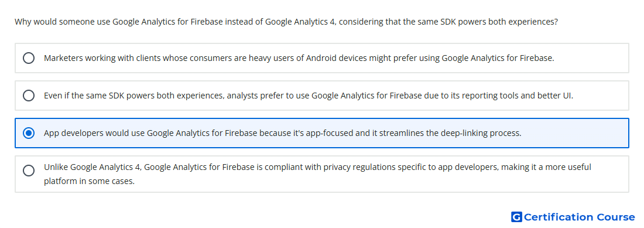Click the answer text starting 'App developers would use'

click(x=283, y=133)
